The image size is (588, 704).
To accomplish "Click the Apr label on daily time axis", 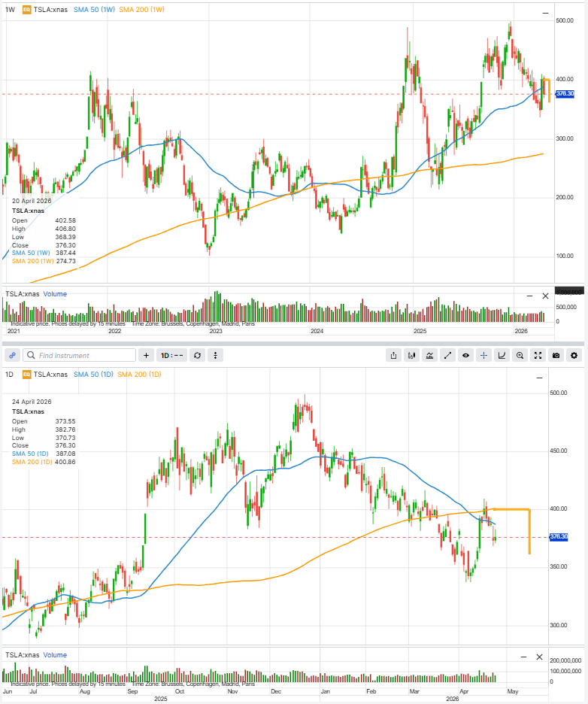I will (464, 691).
